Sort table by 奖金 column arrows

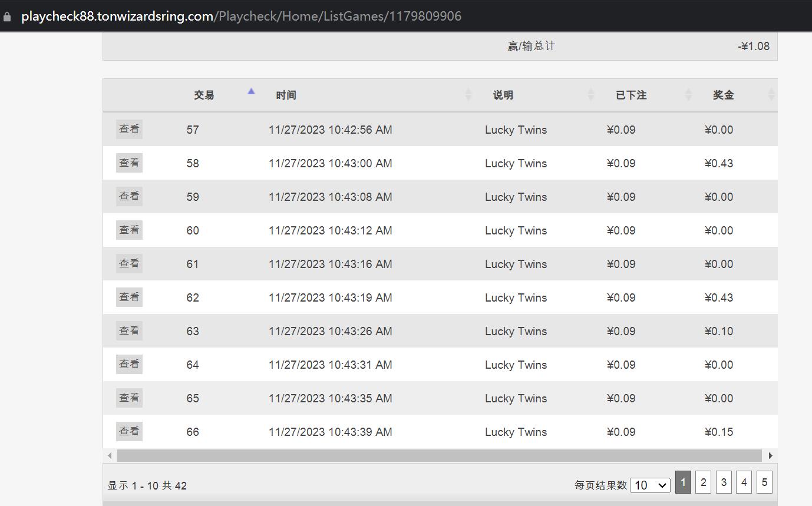pyautogui.click(x=771, y=94)
